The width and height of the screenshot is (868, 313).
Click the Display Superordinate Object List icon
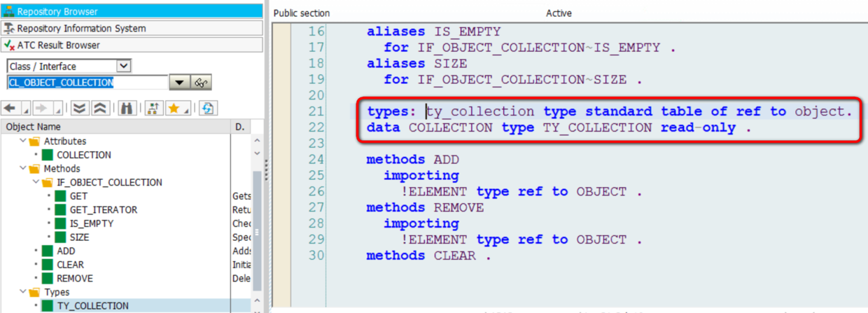(153, 108)
